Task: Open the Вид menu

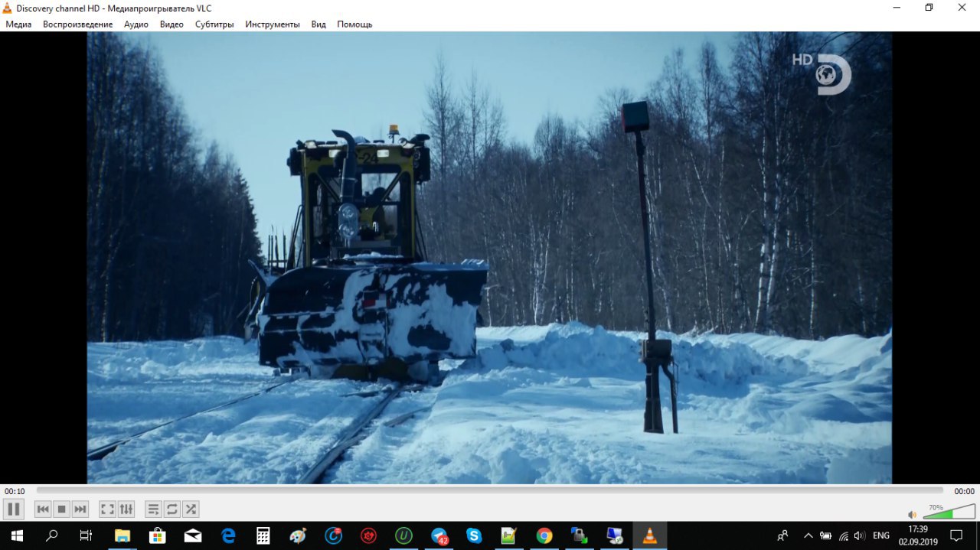Action: point(318,24)
